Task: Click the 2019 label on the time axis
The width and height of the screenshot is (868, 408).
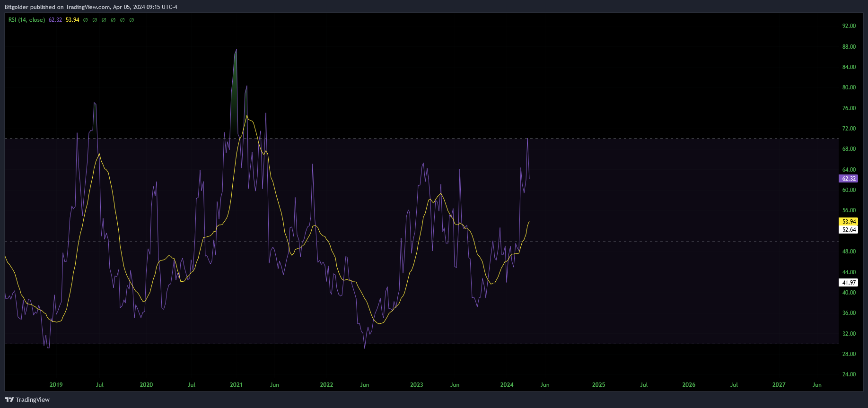Action: point(56,385)
